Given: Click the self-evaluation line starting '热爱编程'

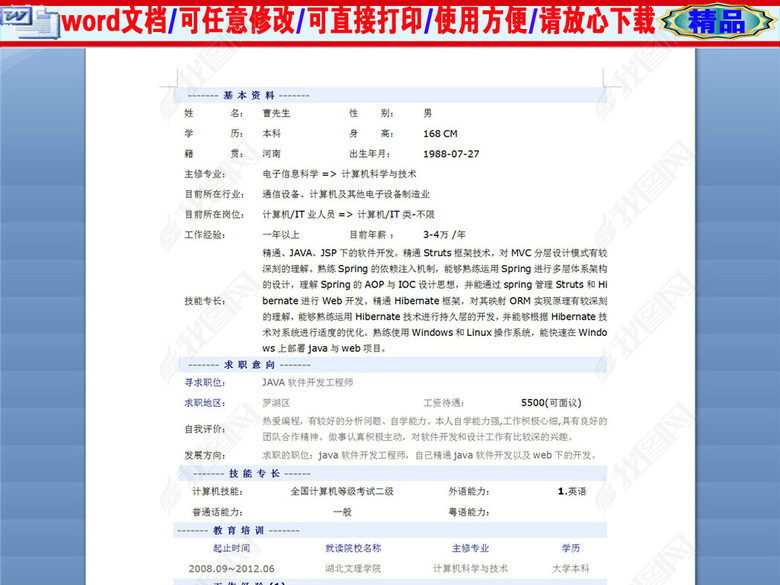Looking at the screenshot, I should pyautogui.click(x=434, y=421).
